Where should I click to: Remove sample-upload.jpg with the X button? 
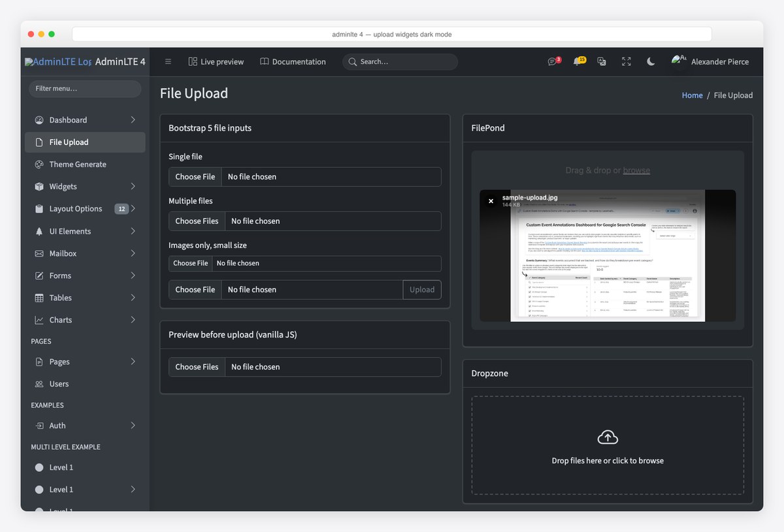coord(491,201)
